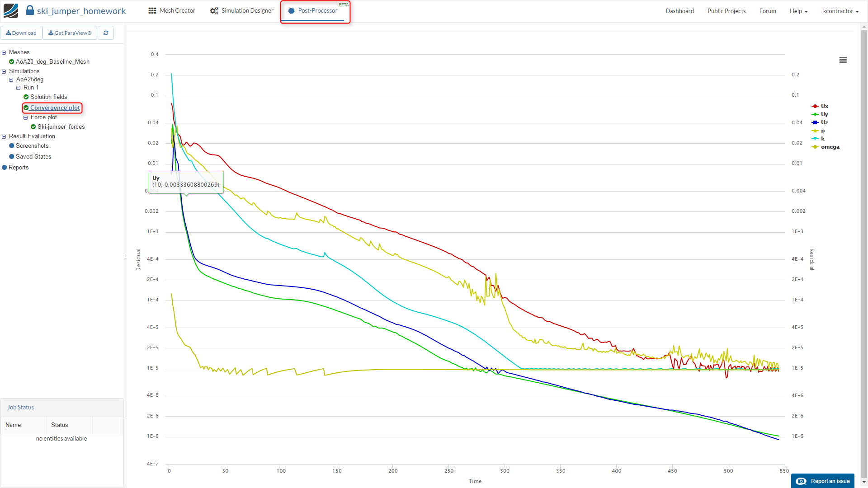Click the Simulation Designer gears icon
Viewport: 868px width, 488px height.
pos(214,11)
